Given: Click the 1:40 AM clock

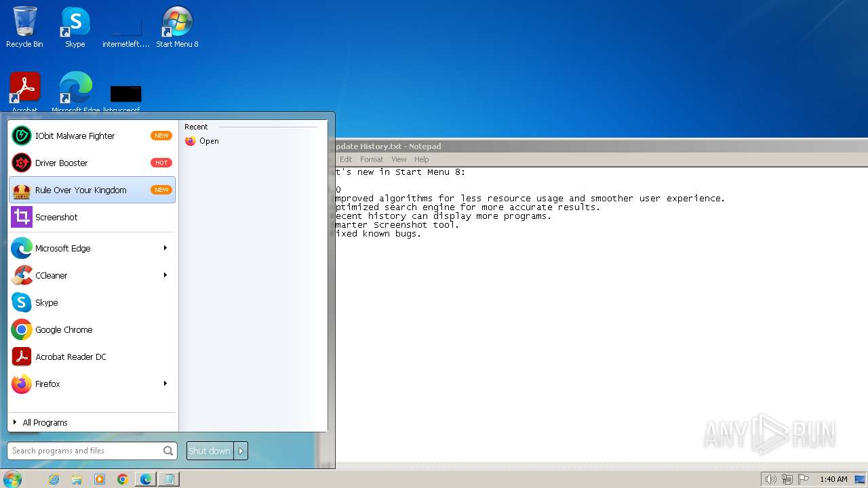Looking at the screenshot, I should (x=833, y=479).
